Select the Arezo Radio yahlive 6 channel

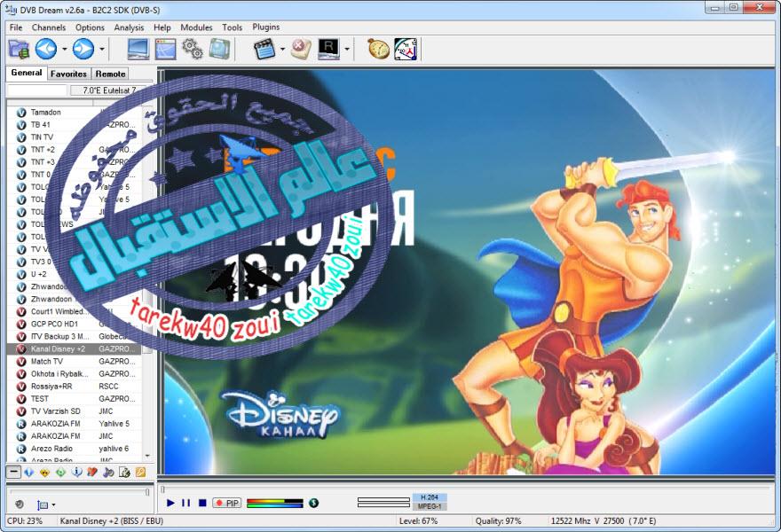coord(75,449)
